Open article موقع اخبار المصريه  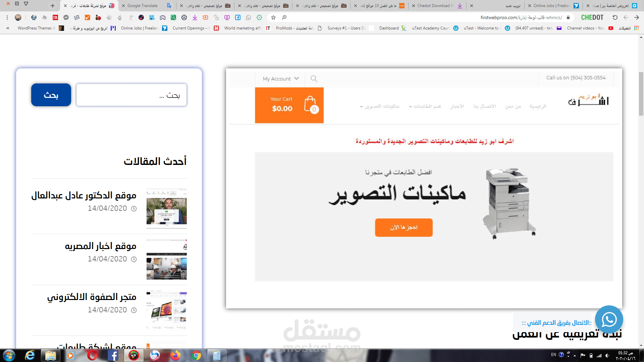pyautogui.click(x=101, y=246)
